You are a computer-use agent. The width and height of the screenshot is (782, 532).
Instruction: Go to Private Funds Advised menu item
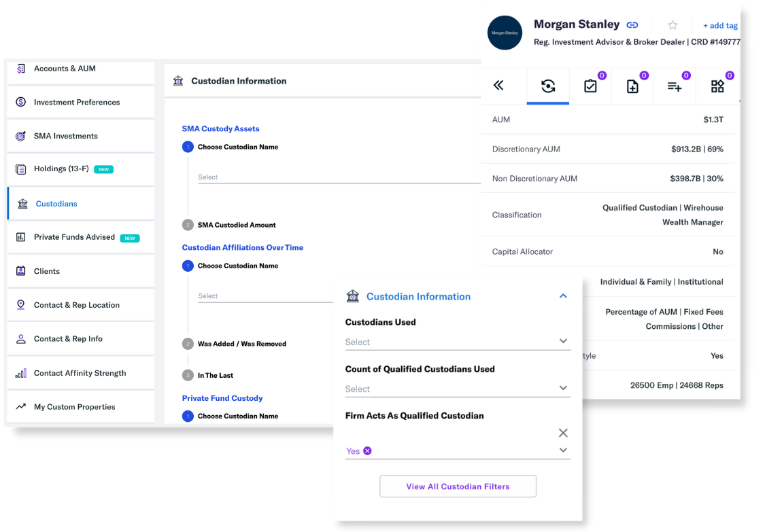pyautogui.click(x=81, y=237)
